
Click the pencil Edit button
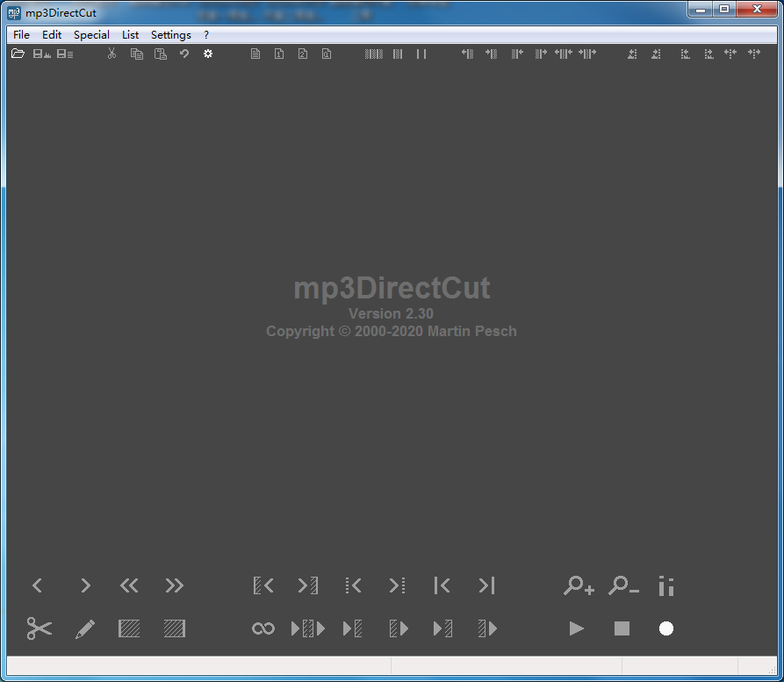coord(85,628)
